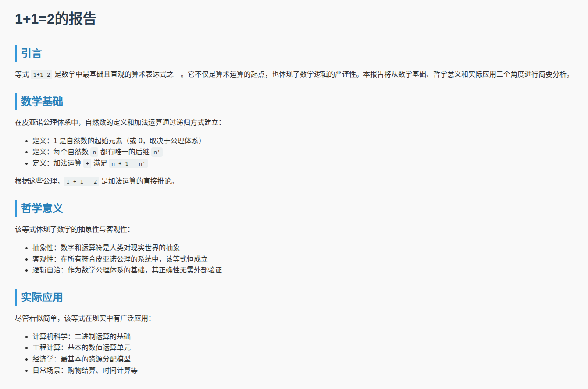The image size is (588, 389).
Task: Click the successor notation code "n'"
Action: [156, 152]
